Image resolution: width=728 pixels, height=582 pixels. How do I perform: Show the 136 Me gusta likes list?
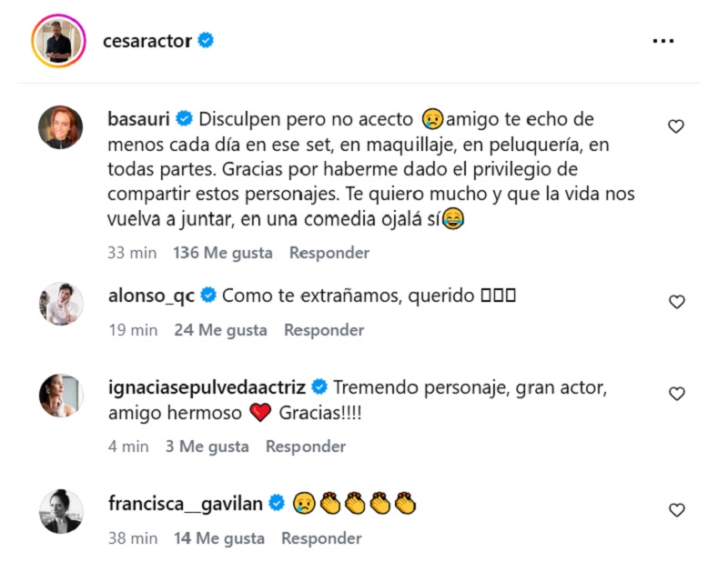222,253
